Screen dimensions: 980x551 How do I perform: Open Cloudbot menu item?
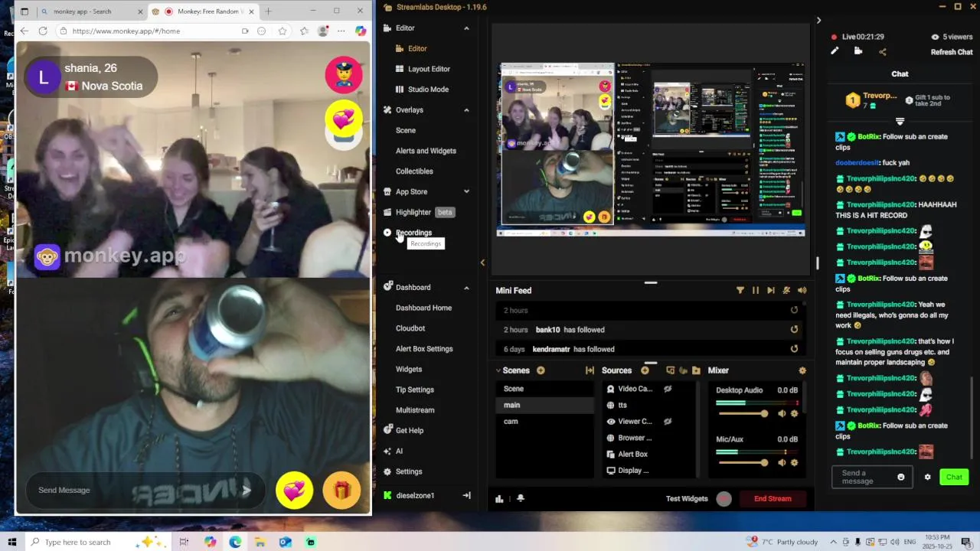pos(410,329)
